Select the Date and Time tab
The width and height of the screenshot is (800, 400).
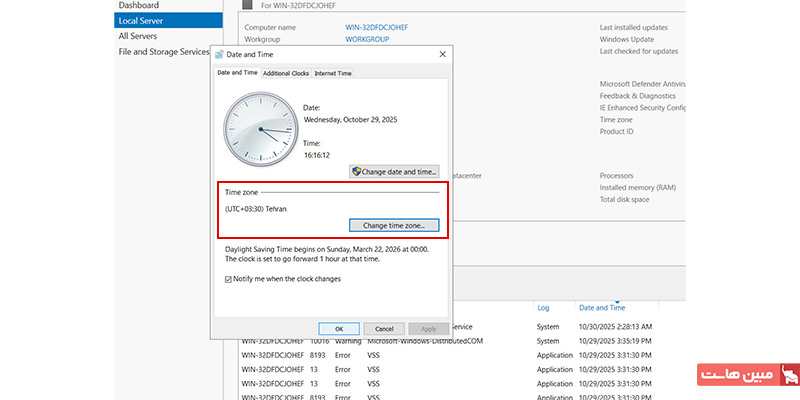tap(238, 74)
